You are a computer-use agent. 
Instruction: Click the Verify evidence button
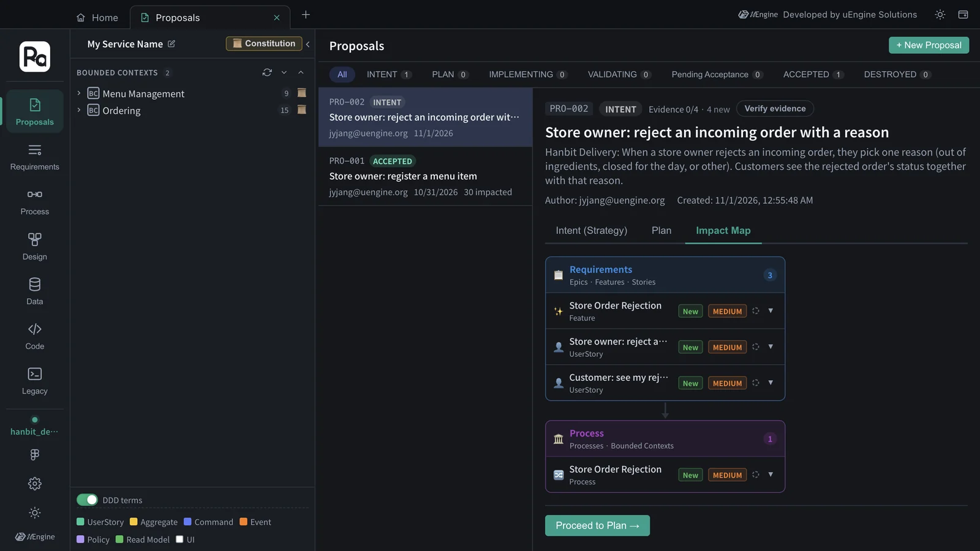click(775, 108)
